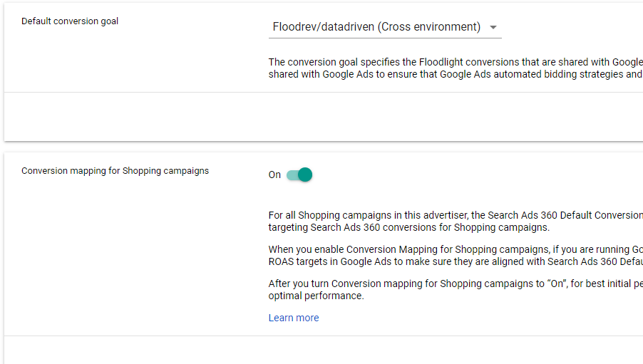
Task: Click the "Floodrev/datadriven (Cross environment)" text
Action: [x=376, y=27]
